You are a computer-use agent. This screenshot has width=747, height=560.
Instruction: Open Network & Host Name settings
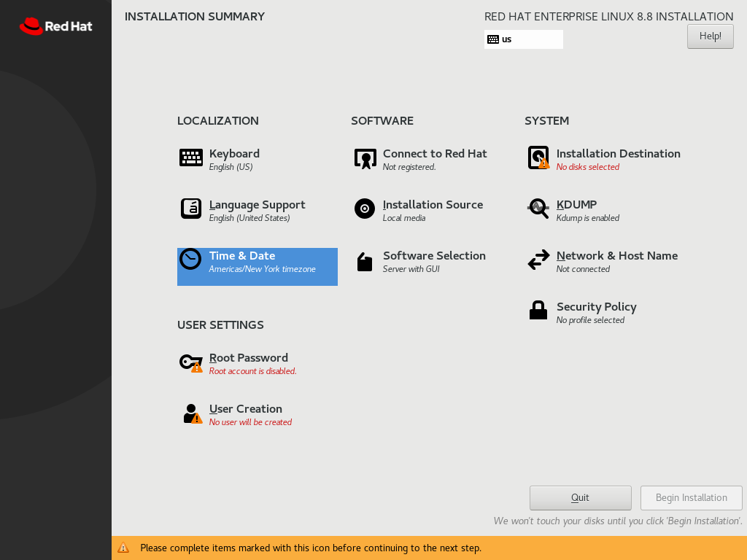(x=617, y=256)
